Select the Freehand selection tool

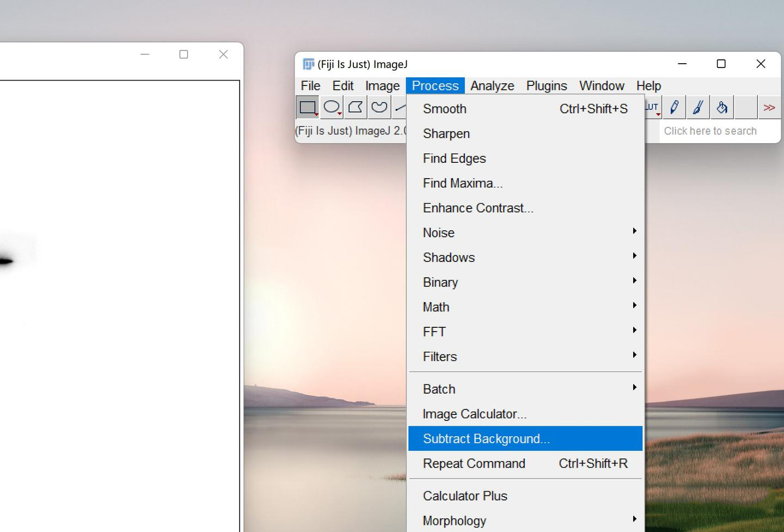379,107
